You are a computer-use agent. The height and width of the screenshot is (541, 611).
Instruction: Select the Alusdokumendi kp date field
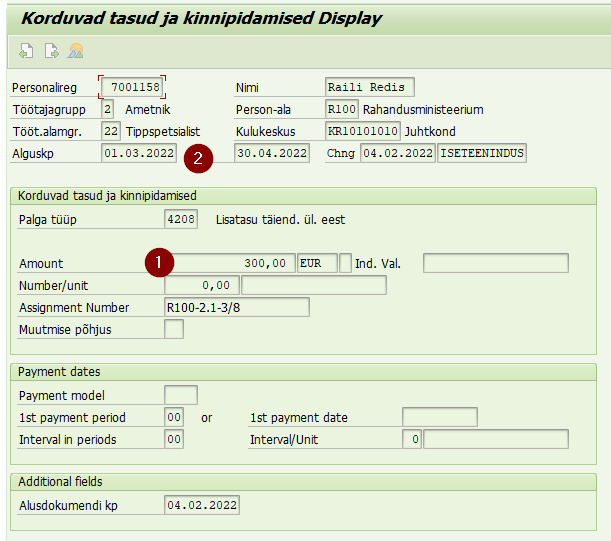point(202,505)
